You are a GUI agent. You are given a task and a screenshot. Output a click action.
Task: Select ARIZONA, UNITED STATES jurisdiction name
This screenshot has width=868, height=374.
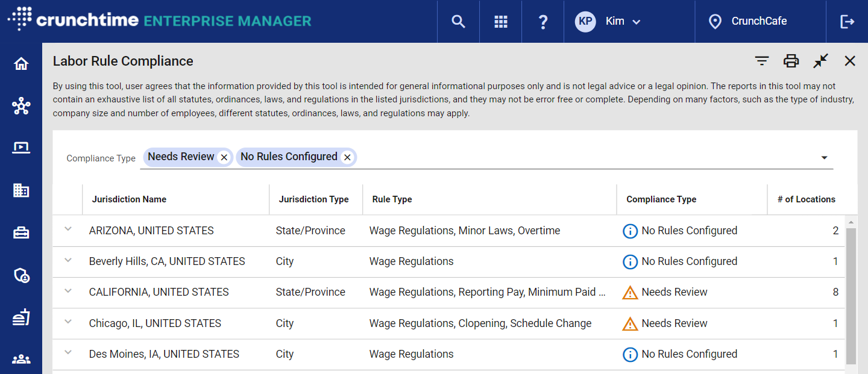coord(151,231)
